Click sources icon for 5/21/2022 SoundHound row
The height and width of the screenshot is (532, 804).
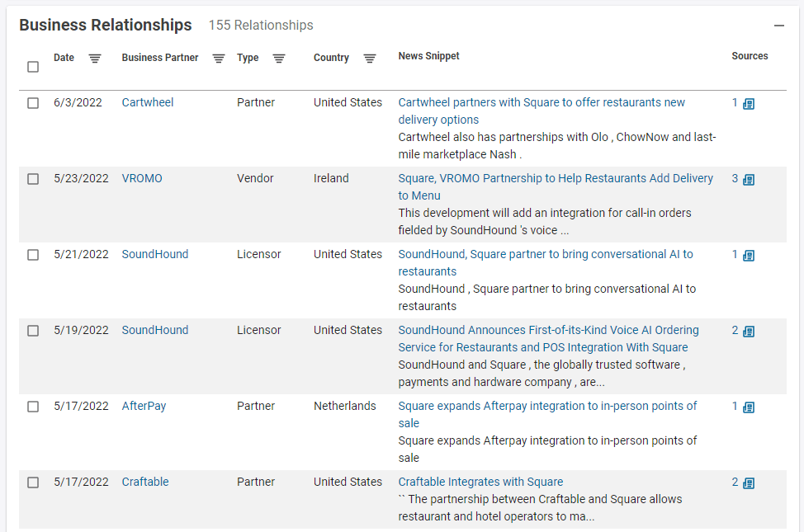[749, 256]
